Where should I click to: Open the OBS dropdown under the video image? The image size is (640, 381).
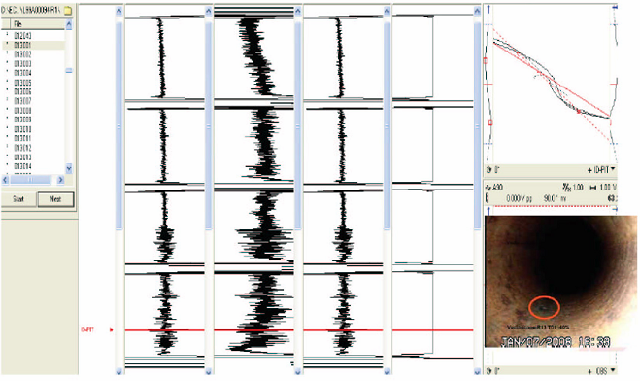tap(613, 370)
